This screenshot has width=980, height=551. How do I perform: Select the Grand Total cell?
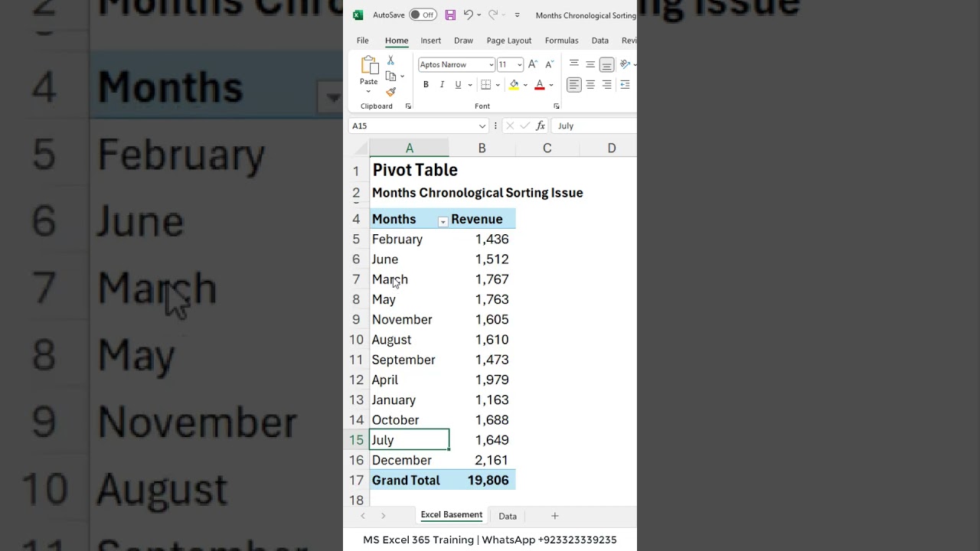(409, 480)
